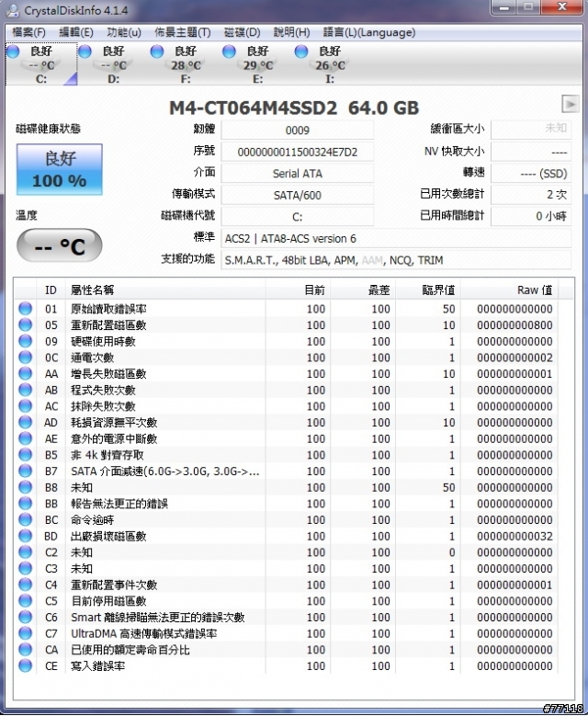Click the status icon for attribute B7
Viewport: 588px width, 716px height.
tap(25, 471)
